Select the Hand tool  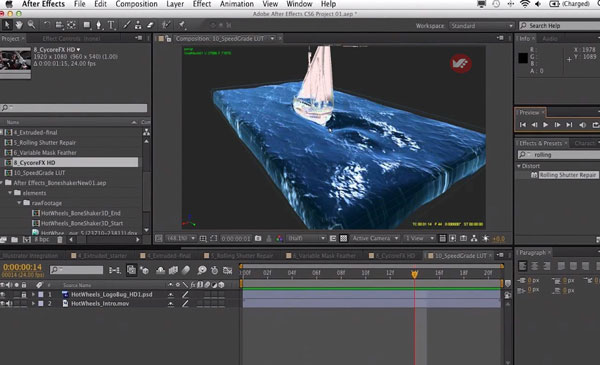tap(19, 25)
